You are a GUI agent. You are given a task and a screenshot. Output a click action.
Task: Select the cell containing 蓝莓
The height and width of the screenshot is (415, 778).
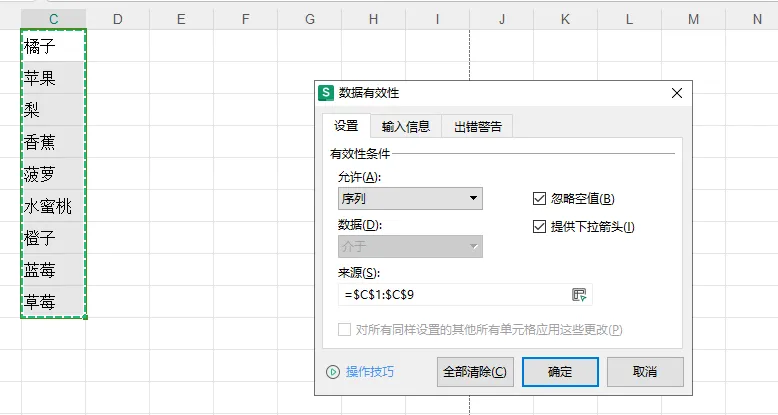(x=54, y=270)
